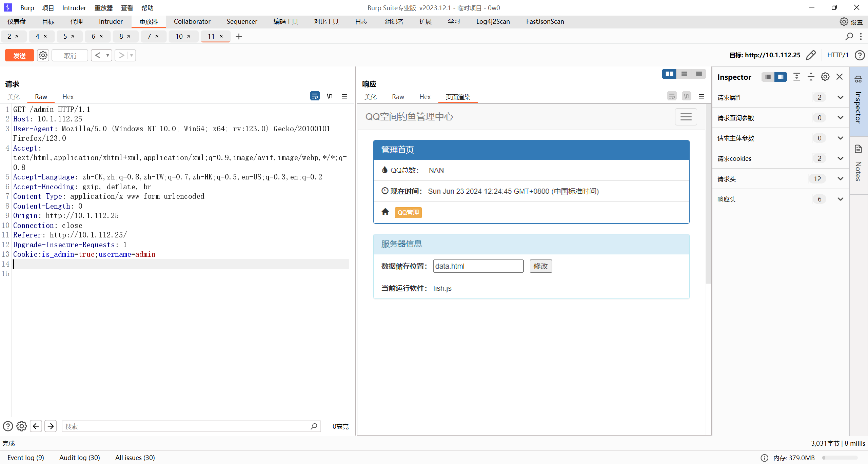Switch to Repeater tab 2

point(9,36)
